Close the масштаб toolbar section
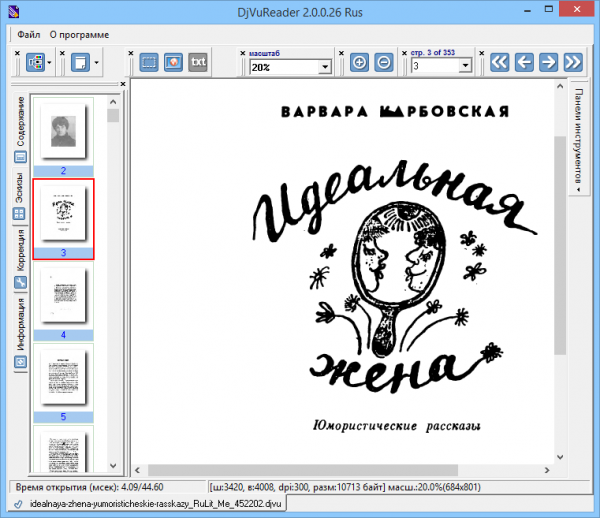 click(x=243, y=53)
